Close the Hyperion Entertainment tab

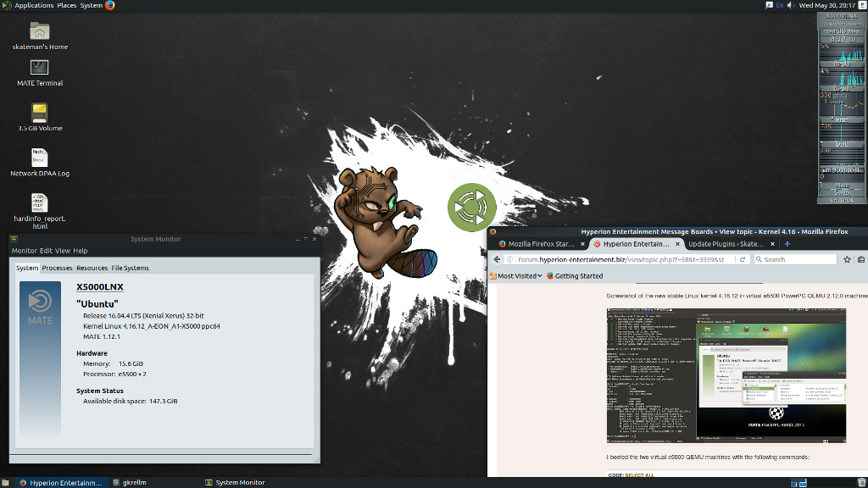click(x=677, y=244)
